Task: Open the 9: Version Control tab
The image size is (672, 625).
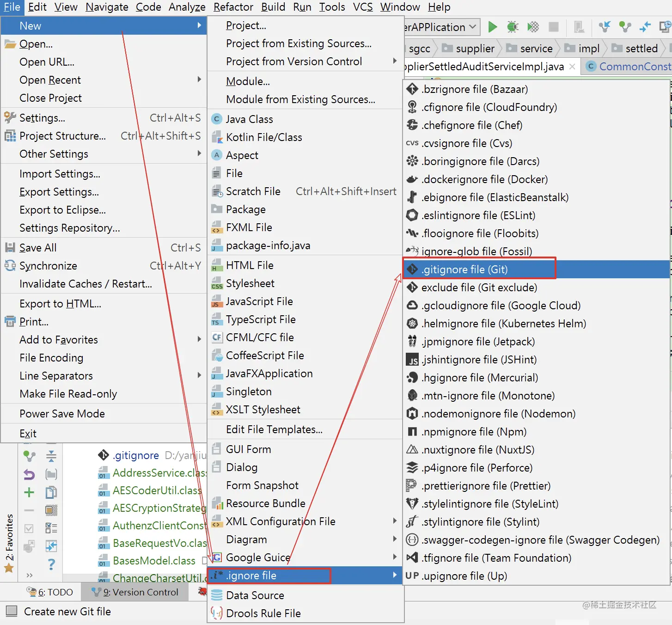Action: coord(135,592)
